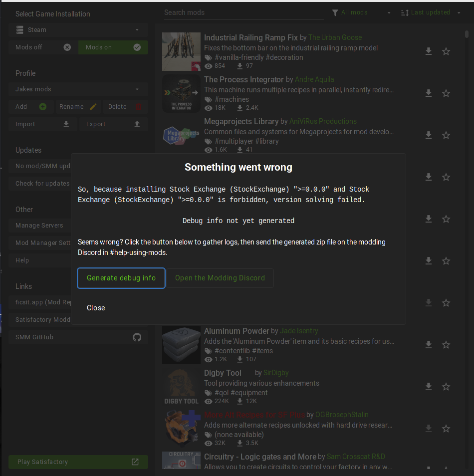Favorite Industrial Railing Ramp Fix with star
This screenshot has width=474, height=476.
pos(446,51)
